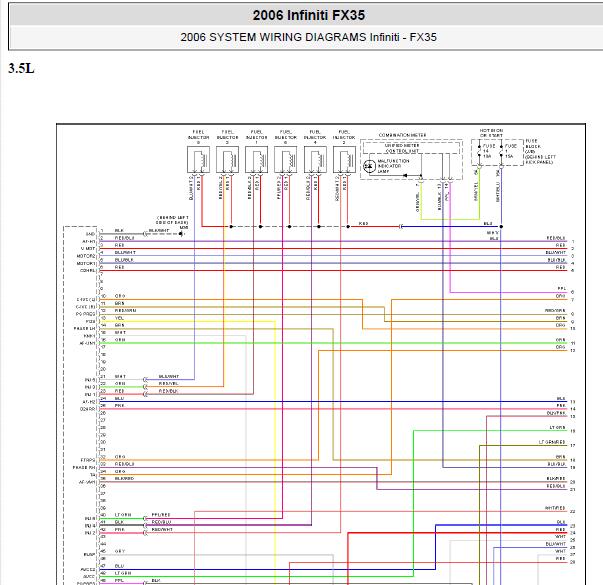Click the 'PUMP' signal label
Viewport: 603px width, 585px height.
click(x=90, y=555)
